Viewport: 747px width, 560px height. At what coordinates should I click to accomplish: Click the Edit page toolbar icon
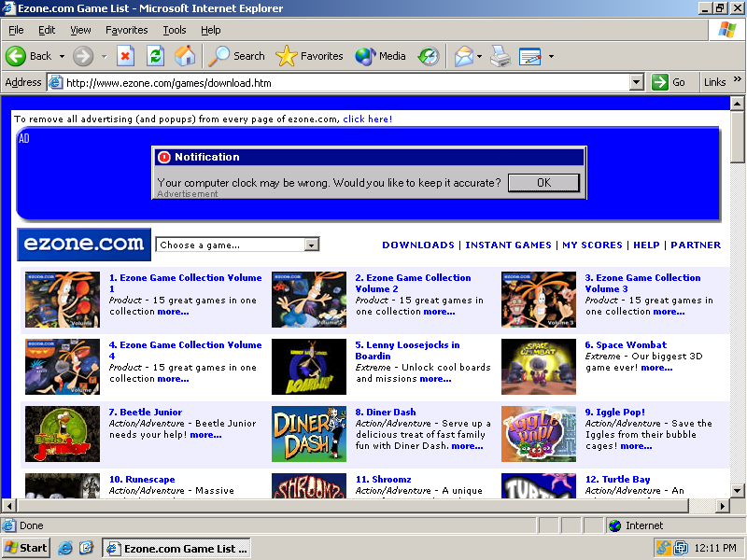529,56
